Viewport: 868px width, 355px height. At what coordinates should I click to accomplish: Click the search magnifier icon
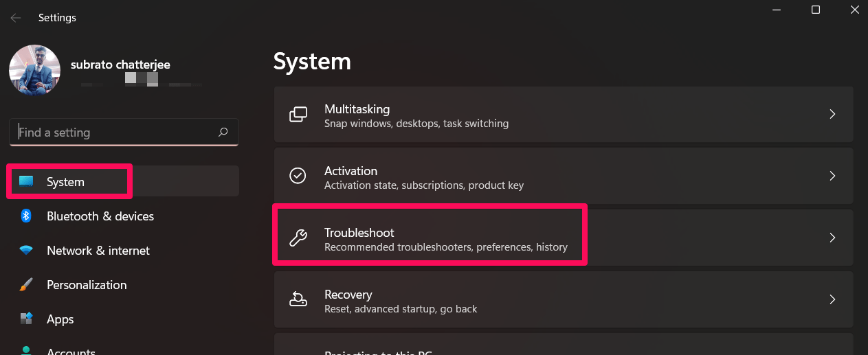click(223, 133)
